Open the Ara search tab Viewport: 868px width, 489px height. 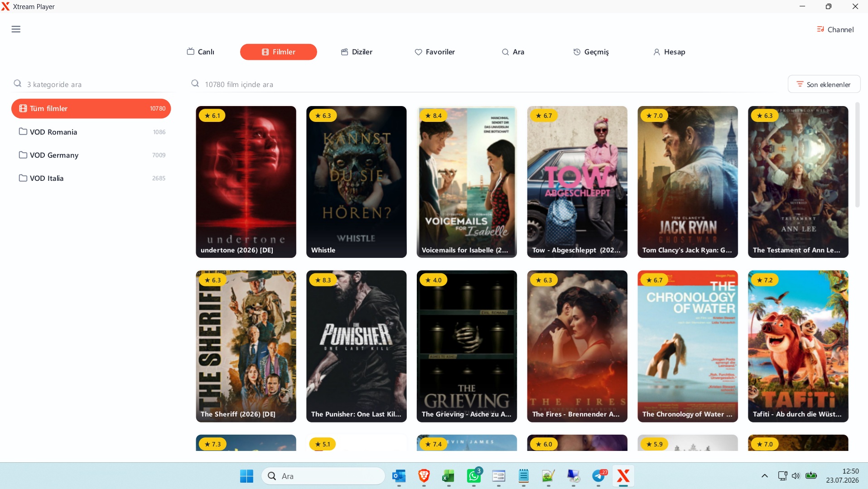point(513,52)
